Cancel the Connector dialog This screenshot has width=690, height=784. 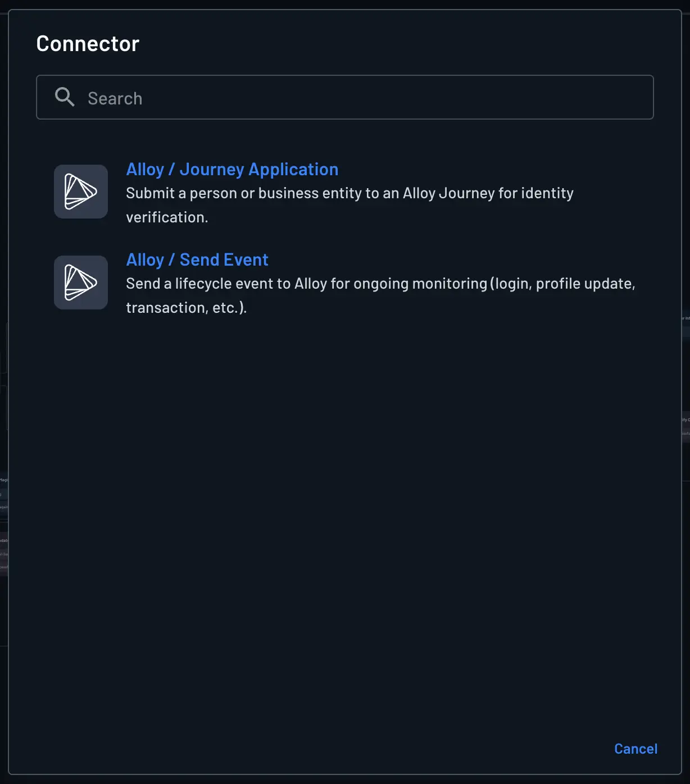[635, 749]
